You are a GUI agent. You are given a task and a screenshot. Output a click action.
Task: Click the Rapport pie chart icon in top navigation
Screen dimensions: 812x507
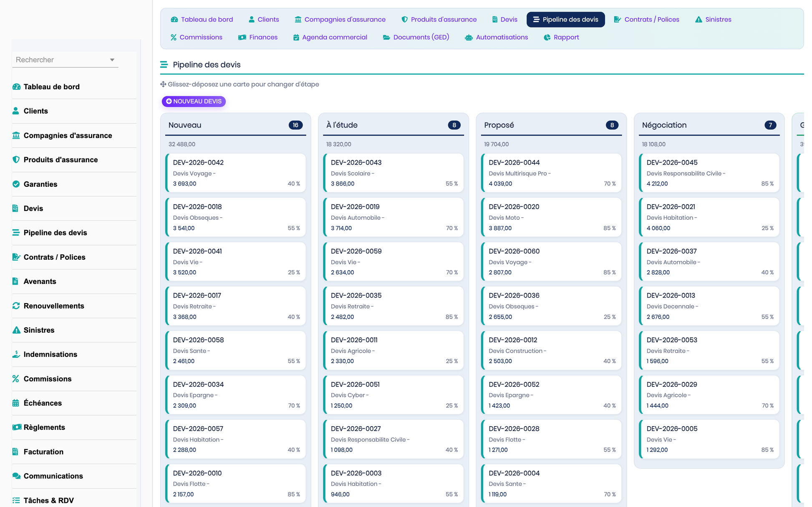pyautogui.click(x=547, y=37)
